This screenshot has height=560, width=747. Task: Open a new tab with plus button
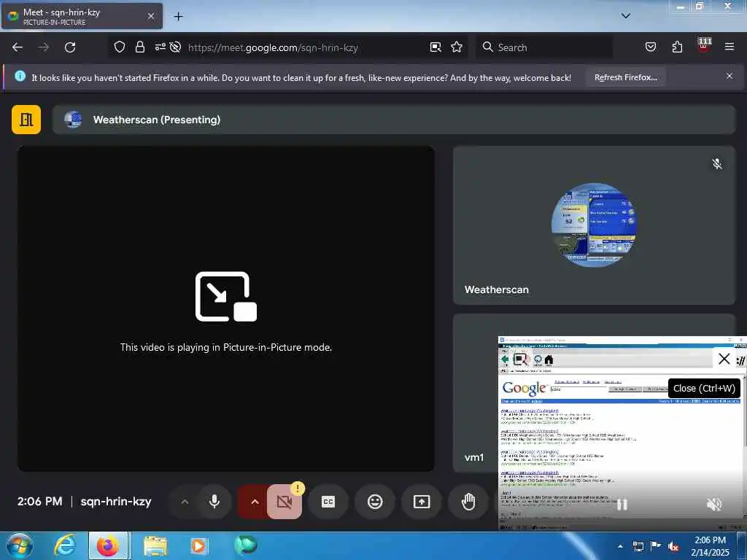[178, 17]
